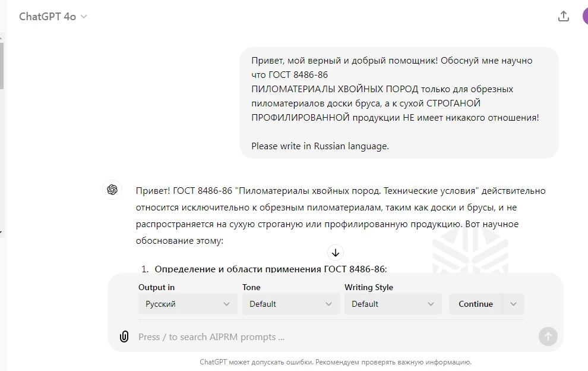Focus the AIPRM prompt search input field

tap(333, 337)
